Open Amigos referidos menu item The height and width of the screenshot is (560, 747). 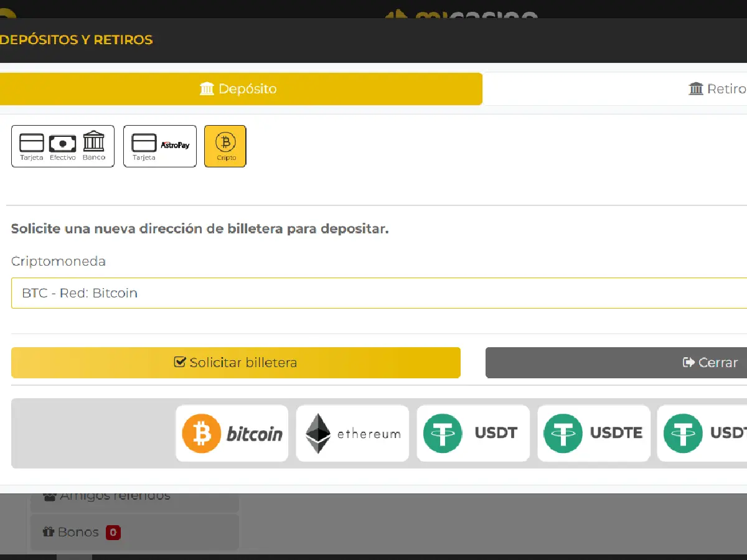coord(115,497)
